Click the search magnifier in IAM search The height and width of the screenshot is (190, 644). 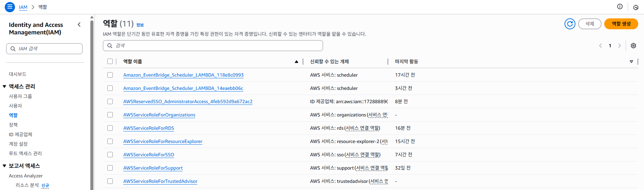tap(13, 49)
